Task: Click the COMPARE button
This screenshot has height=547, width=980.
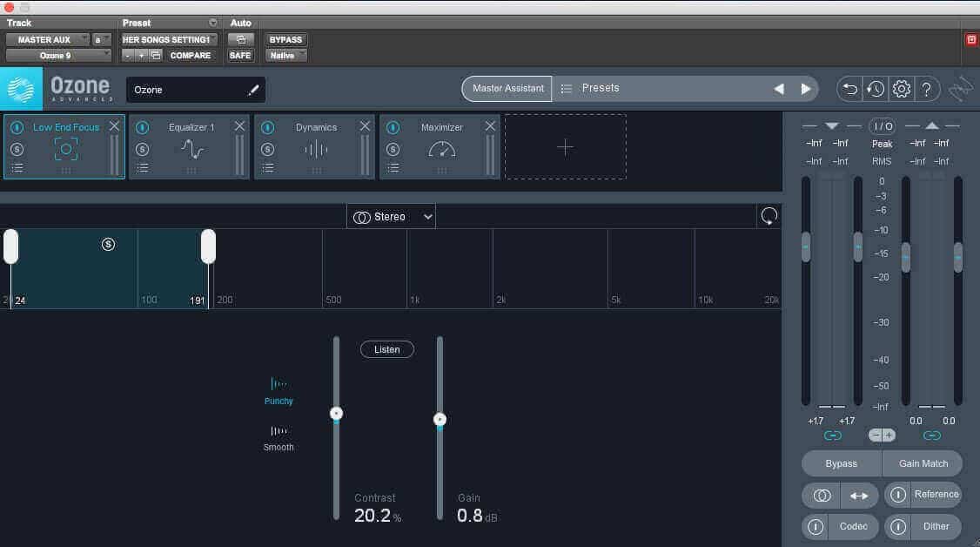Action: [190, 56]
